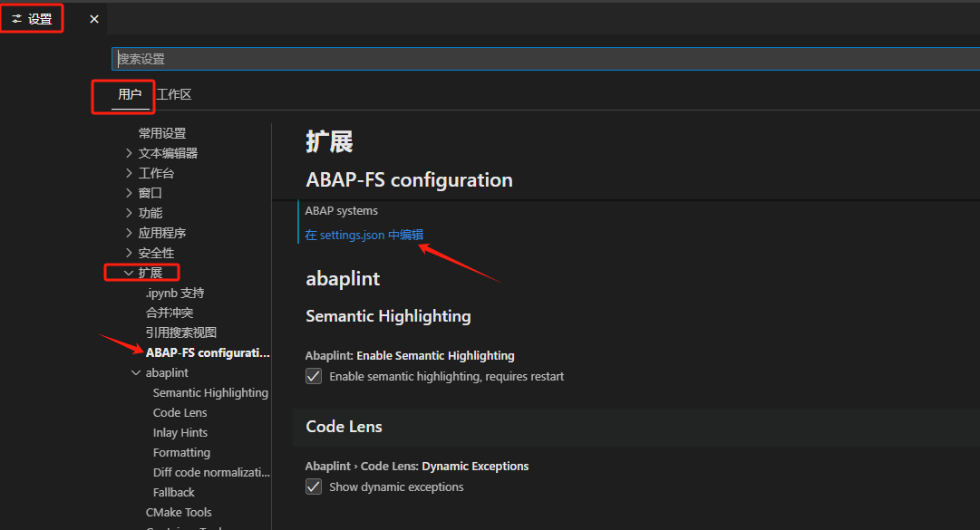Open 工作台 settings category
Image resolution: width=980 pixels, height=530 pixels.
(156, 173)
